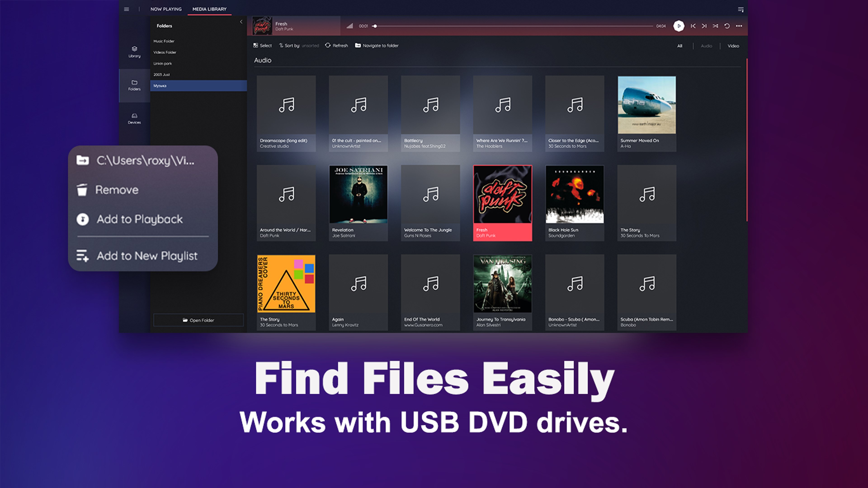
Task: Switch to the Now Playing tab
Action: pyautogui.click(x=166, y=9)
